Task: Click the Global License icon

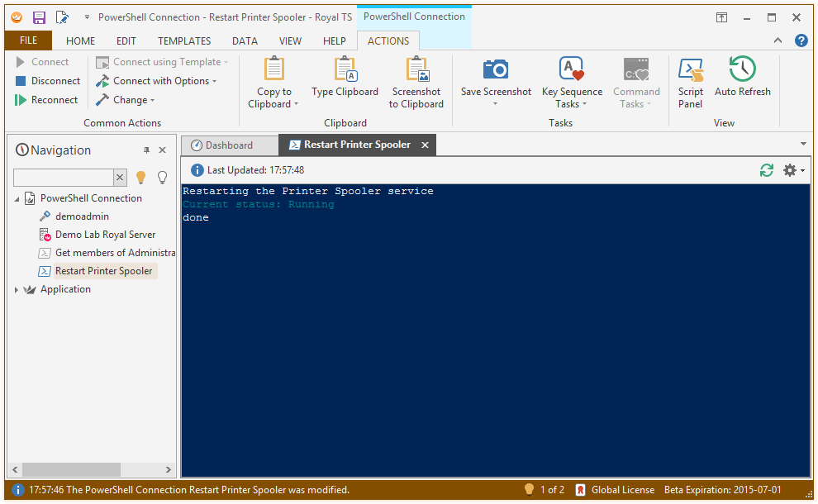Action: click(x=580, y=490)
